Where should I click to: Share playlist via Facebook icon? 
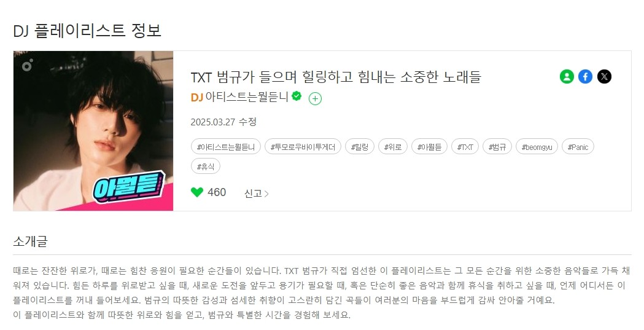[x=585, y=77]
